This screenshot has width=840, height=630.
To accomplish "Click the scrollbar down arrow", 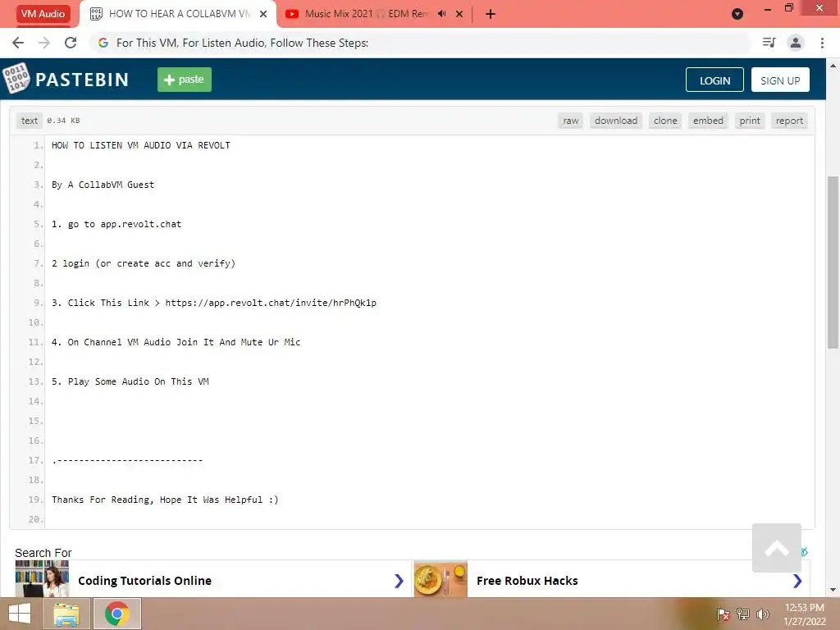I will pyautogui.click(x=833, y=590).
